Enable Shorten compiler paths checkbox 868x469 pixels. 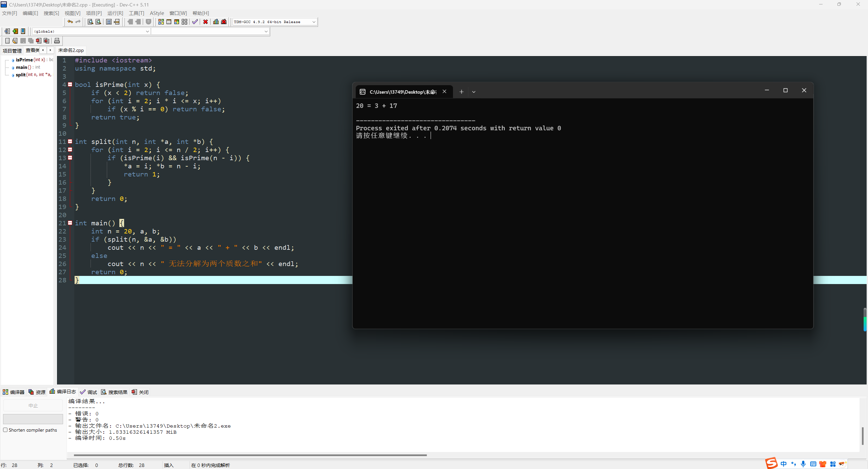click(5, 430)
